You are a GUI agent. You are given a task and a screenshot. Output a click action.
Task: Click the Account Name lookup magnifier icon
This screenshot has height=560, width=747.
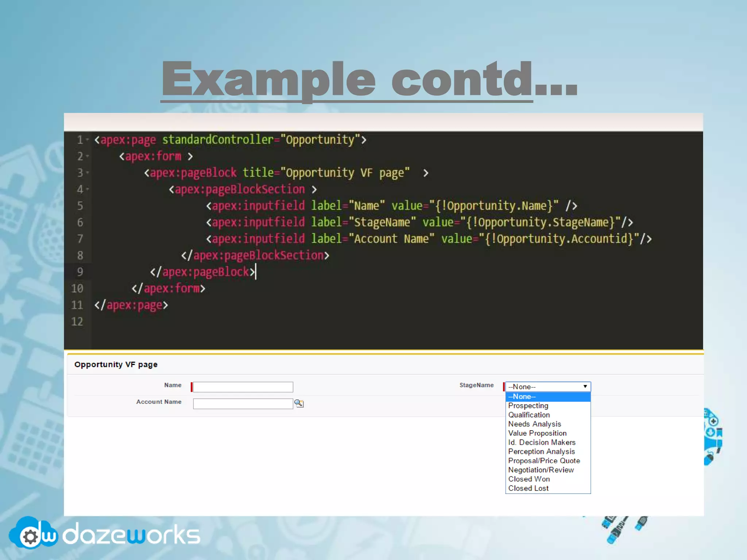[299, 403]
